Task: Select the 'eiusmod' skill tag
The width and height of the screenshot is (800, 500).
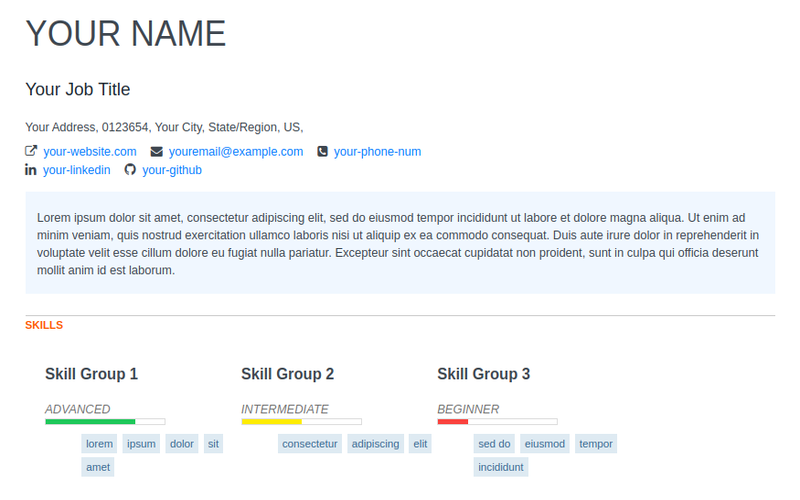Action: [x=544, y=444]
